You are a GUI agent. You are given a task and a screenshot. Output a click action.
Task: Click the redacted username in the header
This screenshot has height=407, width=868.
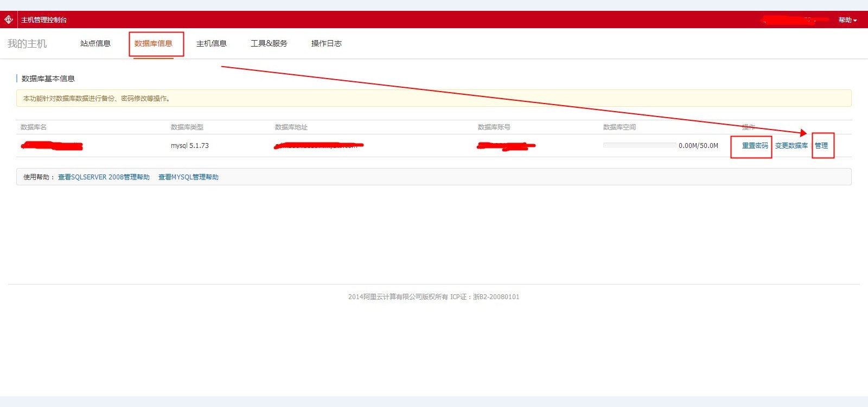[795, 20]
